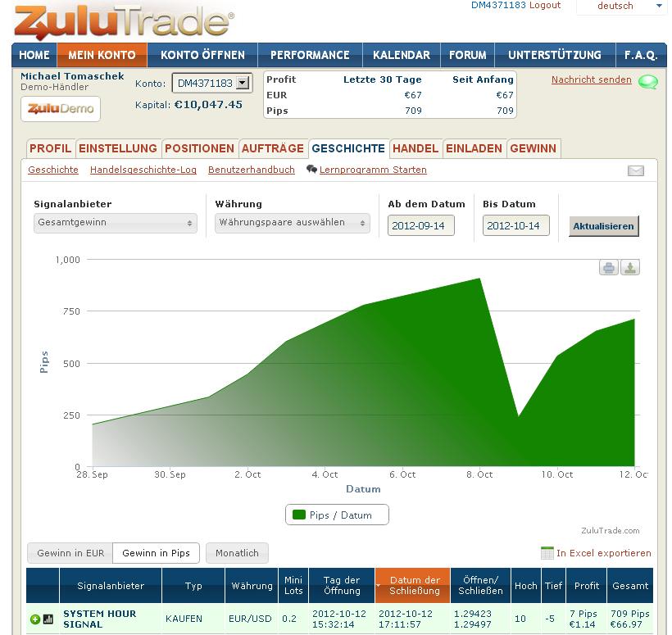
Task: Open the bar chart icon beside SYSTEM HOUR SIGNAL
Action: (x=48, y=619)
